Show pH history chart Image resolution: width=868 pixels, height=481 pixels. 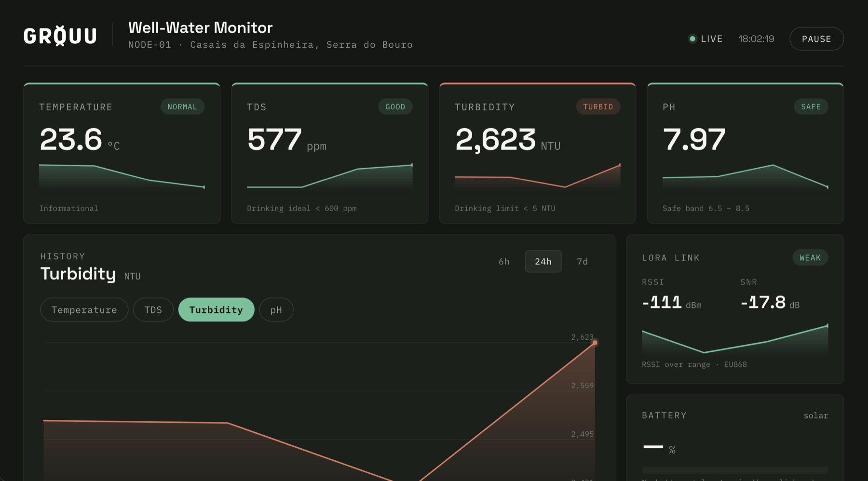pyautogui.click(x=276, y=309)
